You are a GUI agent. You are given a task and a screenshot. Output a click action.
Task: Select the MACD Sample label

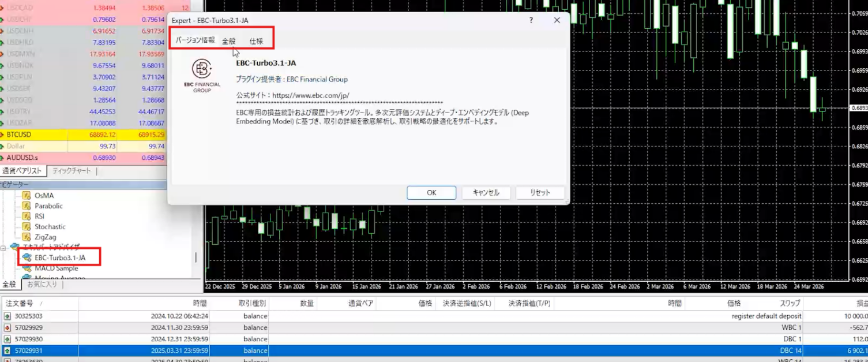pos(57,268)
